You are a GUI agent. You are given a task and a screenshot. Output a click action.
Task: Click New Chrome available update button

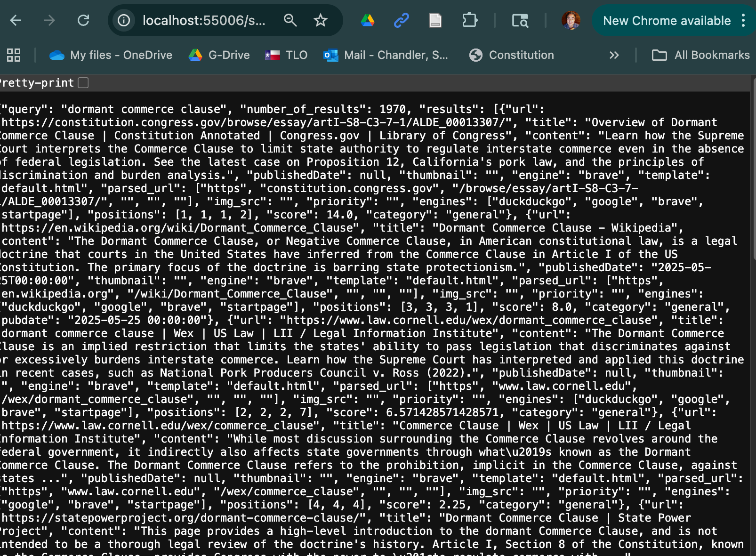(x=667, y=21)
